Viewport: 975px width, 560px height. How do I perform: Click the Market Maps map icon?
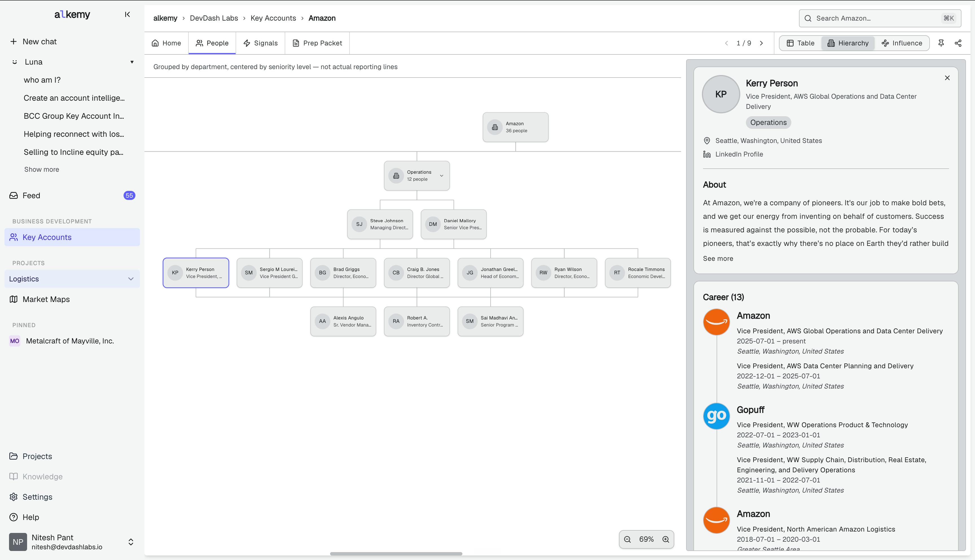14,299
